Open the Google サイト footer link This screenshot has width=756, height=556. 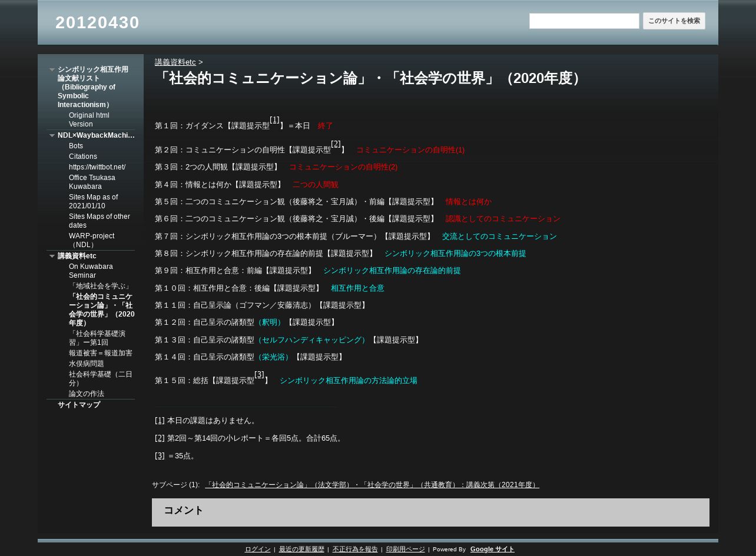point(492,550)
